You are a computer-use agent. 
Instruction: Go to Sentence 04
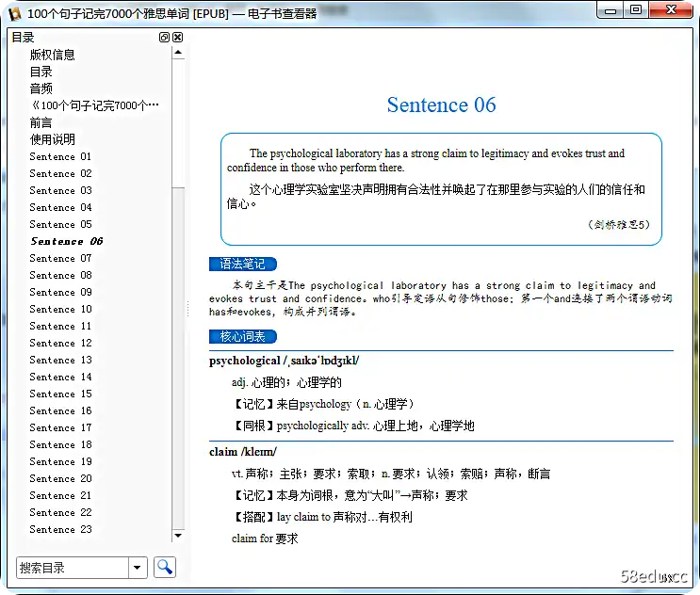60,207
